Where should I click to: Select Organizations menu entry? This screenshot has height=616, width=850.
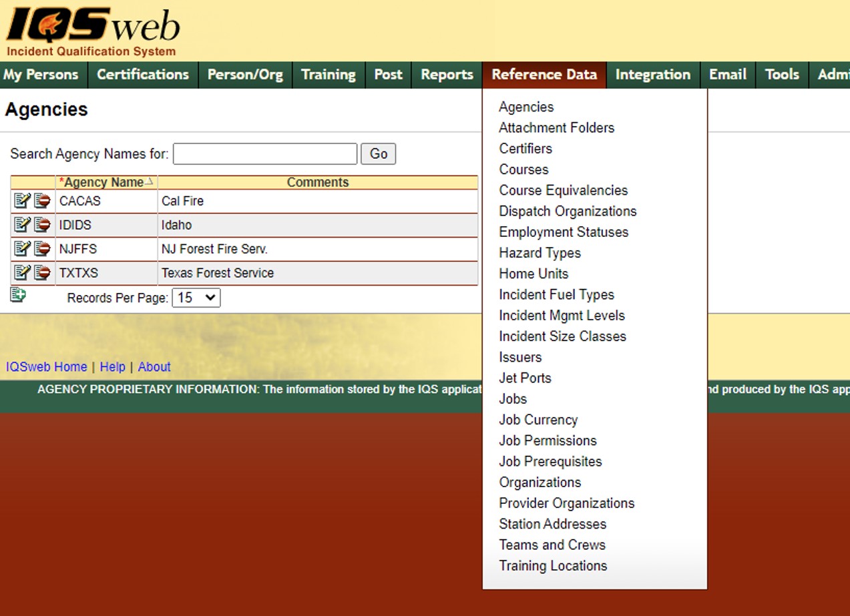coord(540,482)
